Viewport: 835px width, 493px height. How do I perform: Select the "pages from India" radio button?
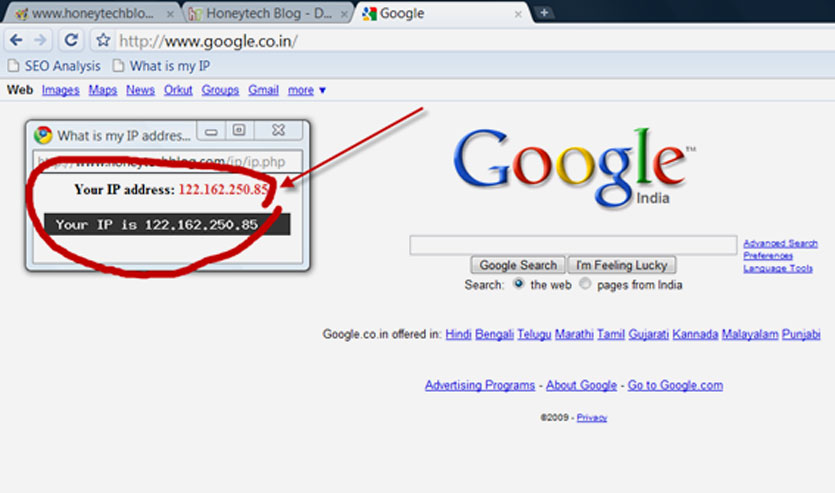click(585, 283)
